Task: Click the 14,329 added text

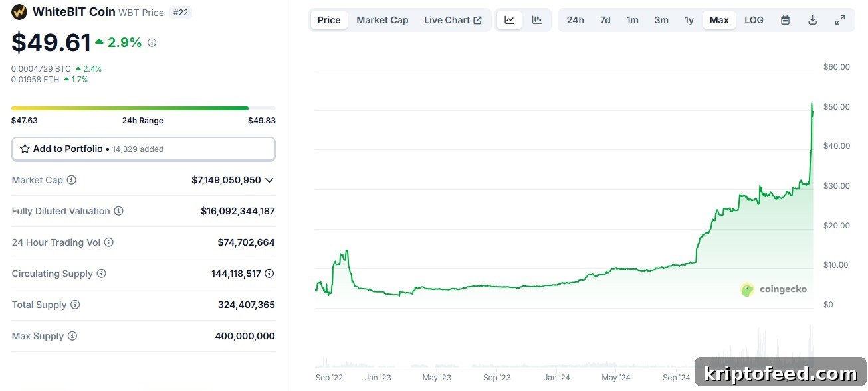Action: tap(138, 149)
